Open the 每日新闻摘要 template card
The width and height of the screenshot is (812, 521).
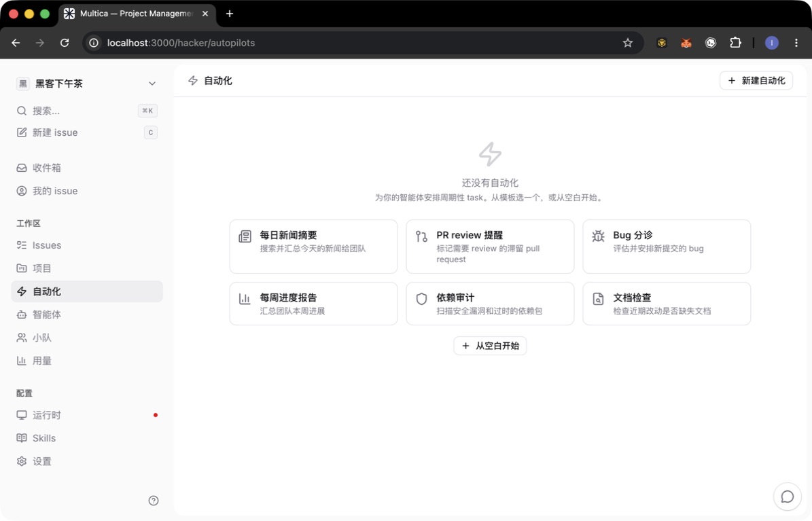coord(313,247)
